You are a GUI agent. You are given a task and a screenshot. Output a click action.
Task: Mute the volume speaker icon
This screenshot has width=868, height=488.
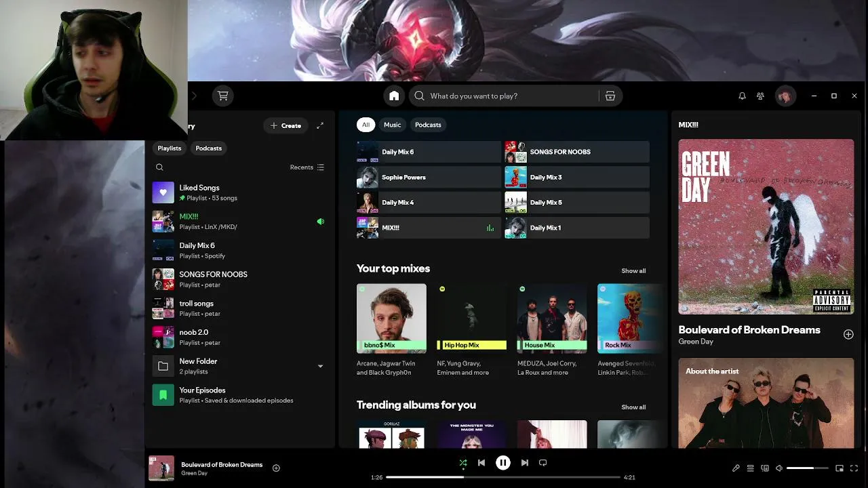point(779,468)
